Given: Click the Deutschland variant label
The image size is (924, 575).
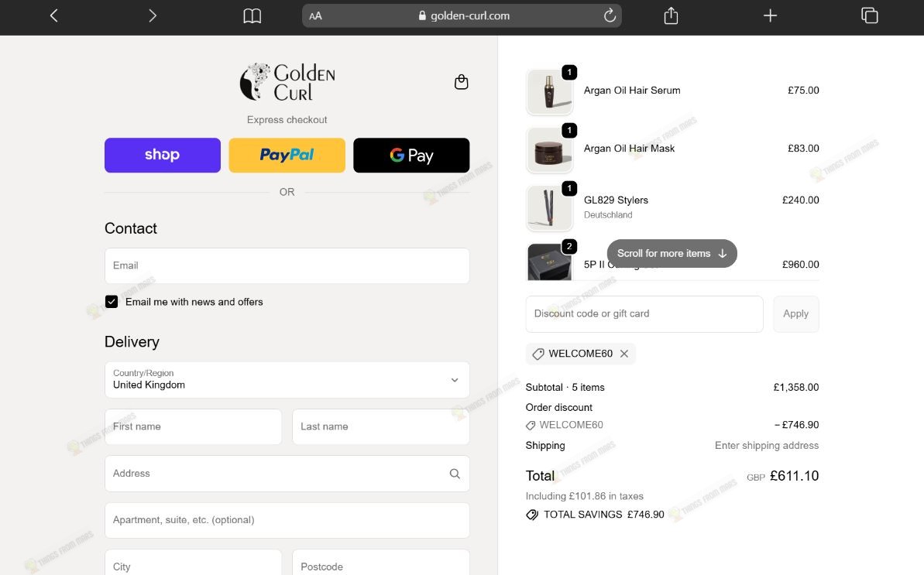Looking at the screenshot, I should click(607, 215).
